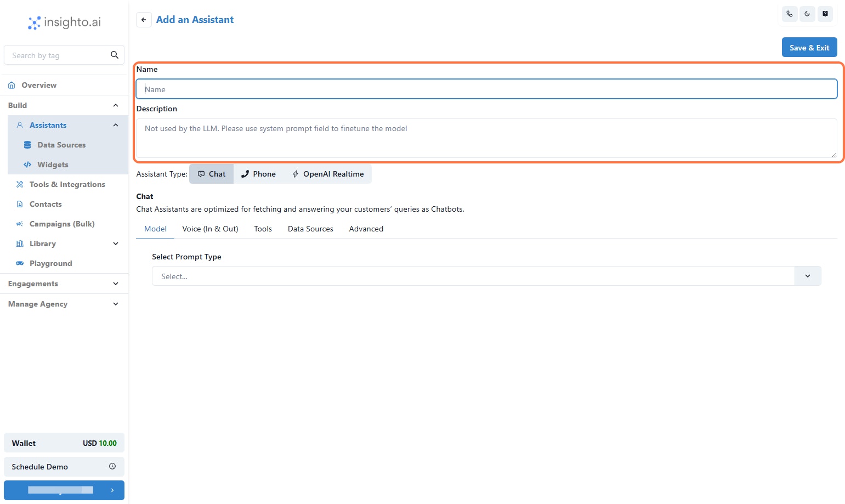Open the Advanced tab

(366, 229)
